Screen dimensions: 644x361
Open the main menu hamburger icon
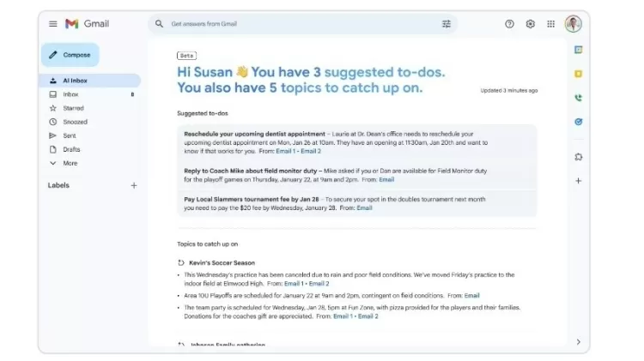(x=53, y=24)
